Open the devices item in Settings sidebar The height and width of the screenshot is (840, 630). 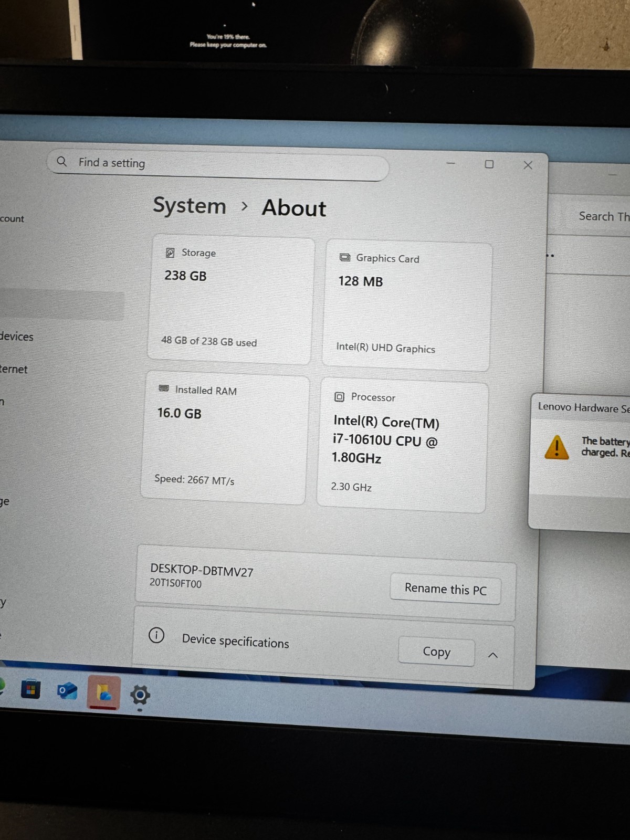[17, 337]
